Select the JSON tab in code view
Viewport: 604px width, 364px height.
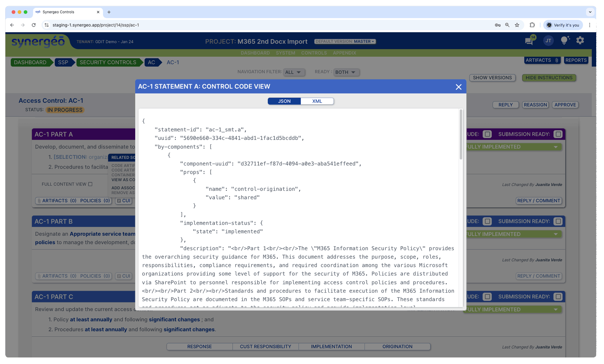pos(284,101)
